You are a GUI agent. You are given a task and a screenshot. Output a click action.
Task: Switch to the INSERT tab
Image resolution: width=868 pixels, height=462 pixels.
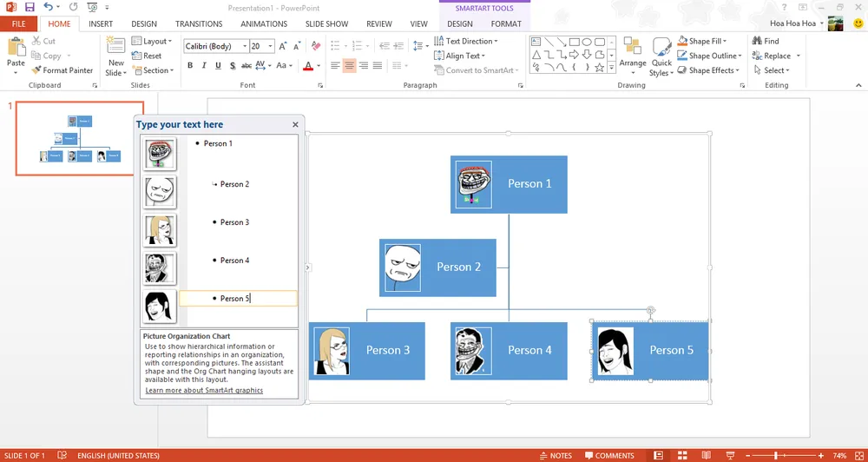(101, 23)
